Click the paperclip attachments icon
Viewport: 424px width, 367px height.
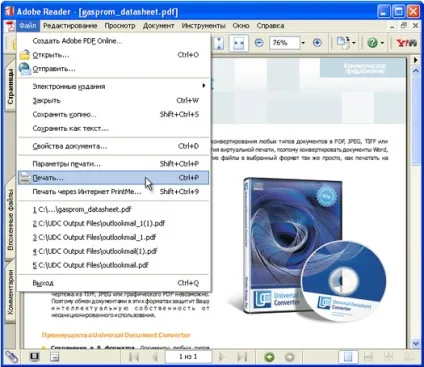(x=12, y=357)
